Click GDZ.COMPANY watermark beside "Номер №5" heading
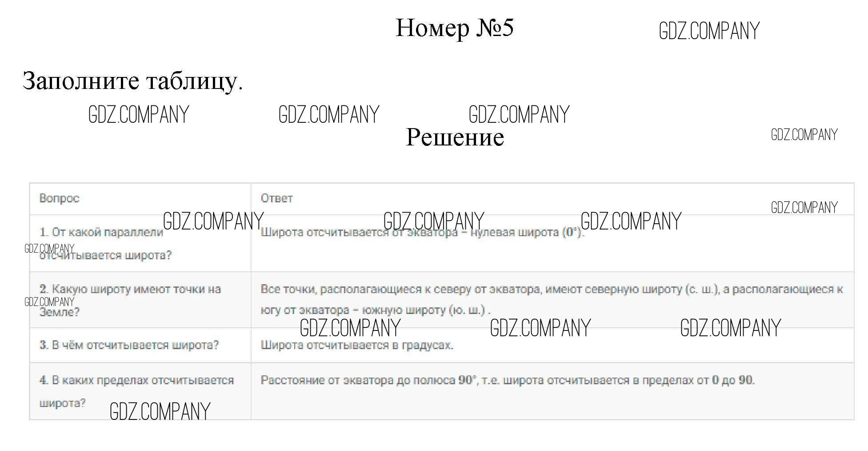 pos(709,31)
